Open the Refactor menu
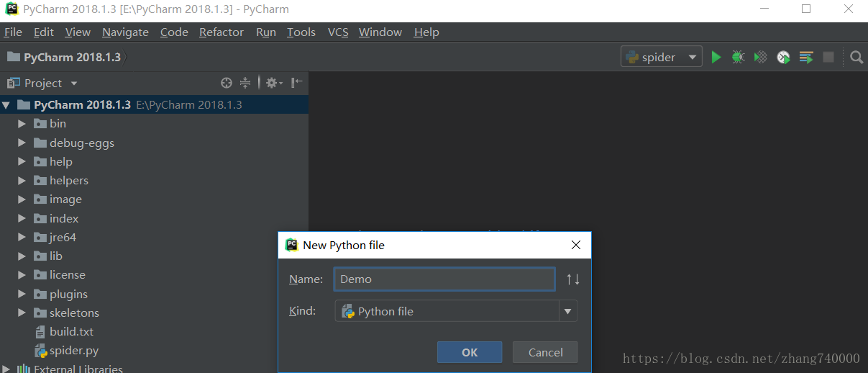868x373 pixels. pos(221,32)
